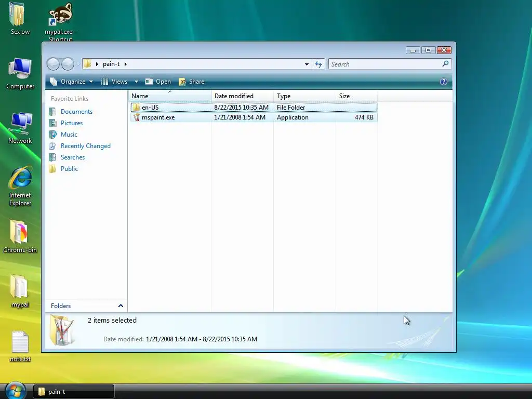Select the mypal folder icon on desktop

coord(19,286)
